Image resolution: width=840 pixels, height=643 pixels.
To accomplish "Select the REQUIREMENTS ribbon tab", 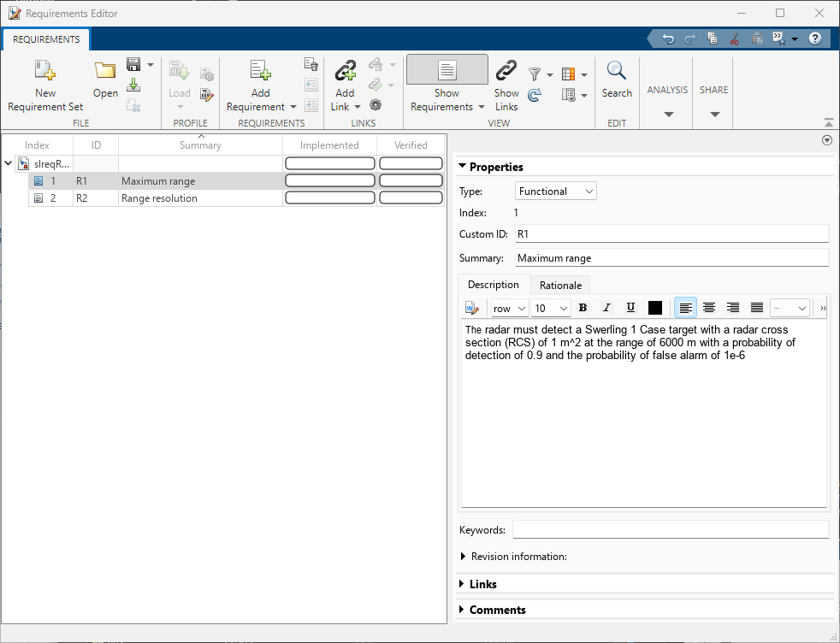I will click(x=46, y=39).
